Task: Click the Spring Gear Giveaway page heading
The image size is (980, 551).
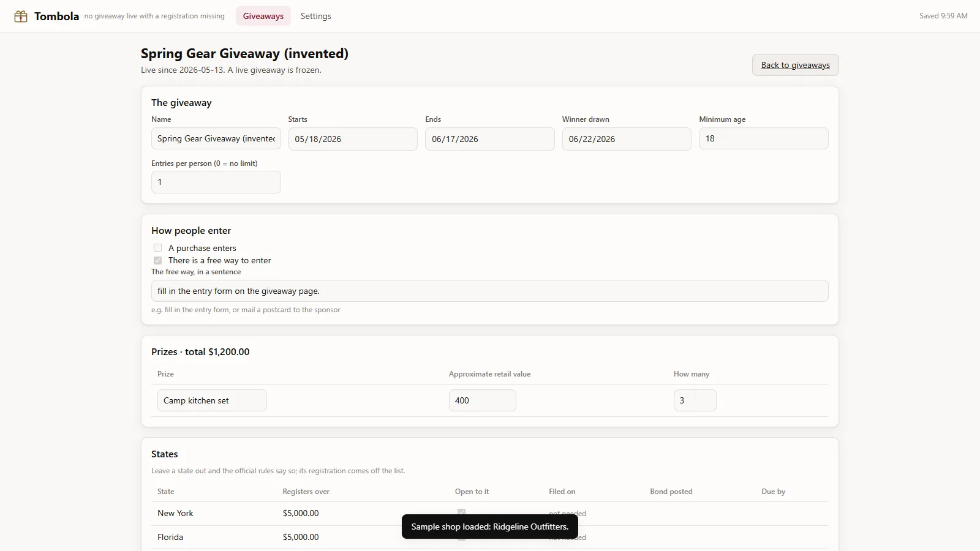Action: click(244, 53)
